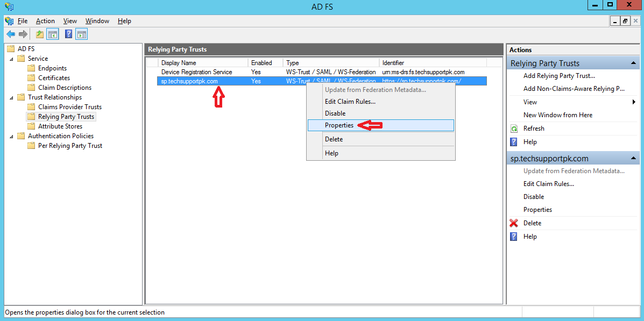Click the AD FS icon in title bar
This screenshot has height=321, width=644.
(8, 6)
